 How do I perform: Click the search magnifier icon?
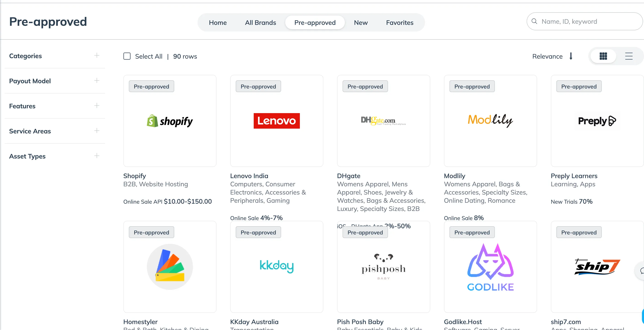[534, 21]
